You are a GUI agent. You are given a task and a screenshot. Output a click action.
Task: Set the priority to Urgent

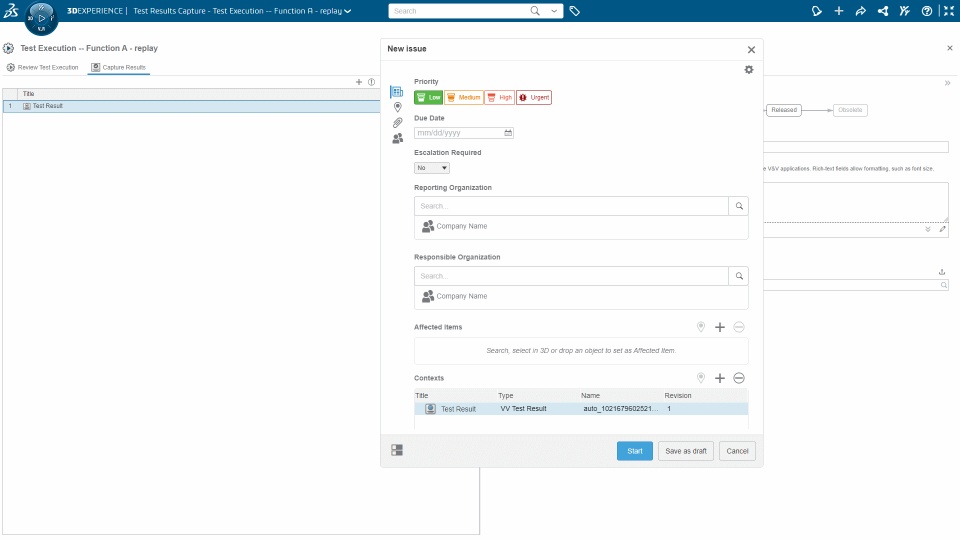click(534, 97)
